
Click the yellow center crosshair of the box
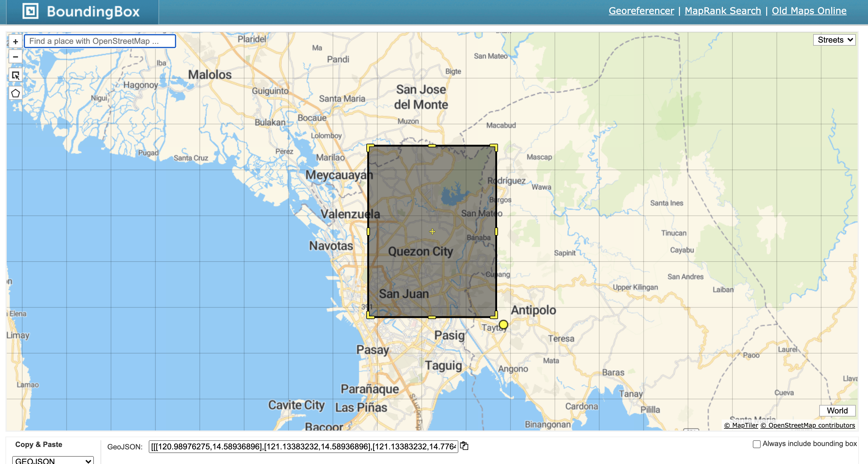432,231
